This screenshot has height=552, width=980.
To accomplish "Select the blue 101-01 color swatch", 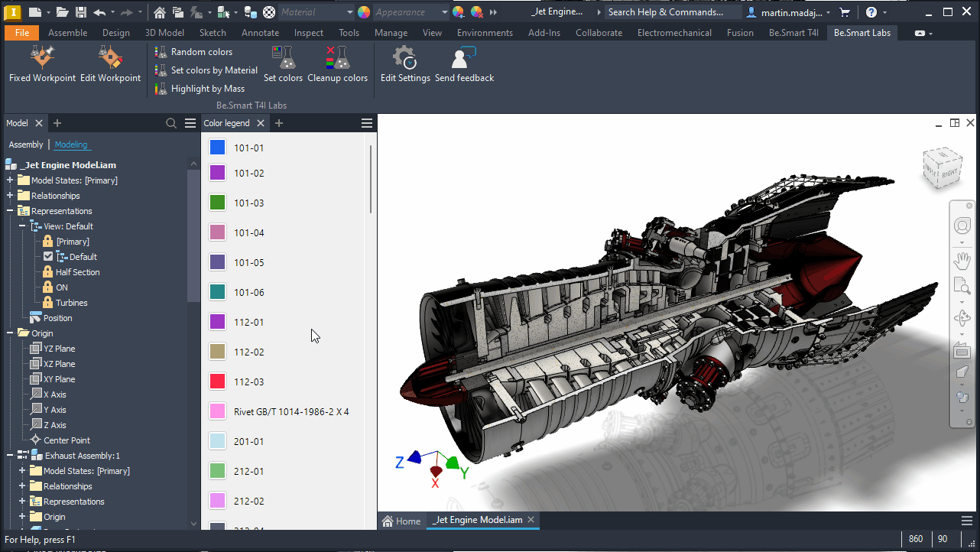I will pyautogui.click(x=218, y=148).
